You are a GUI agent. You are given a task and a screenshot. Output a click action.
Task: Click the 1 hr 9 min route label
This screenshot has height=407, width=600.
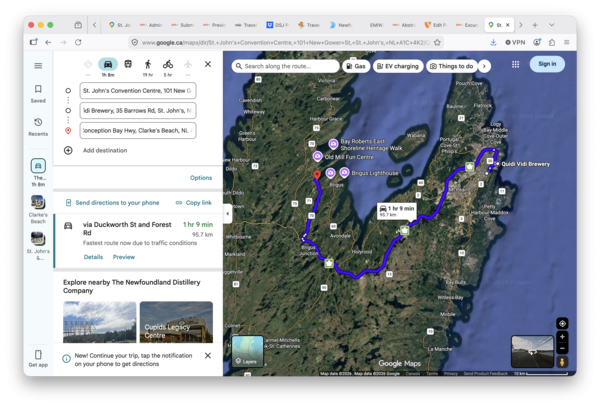tap(397, 211)
